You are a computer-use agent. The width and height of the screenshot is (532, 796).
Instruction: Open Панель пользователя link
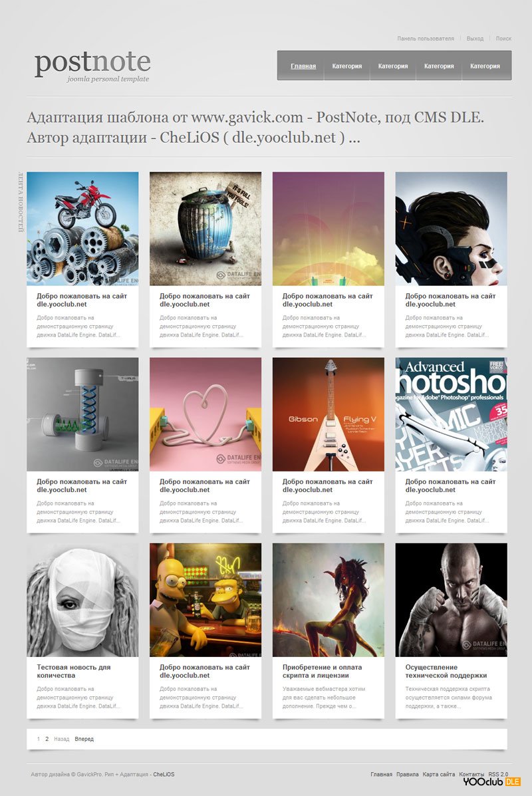click(426, 39)
